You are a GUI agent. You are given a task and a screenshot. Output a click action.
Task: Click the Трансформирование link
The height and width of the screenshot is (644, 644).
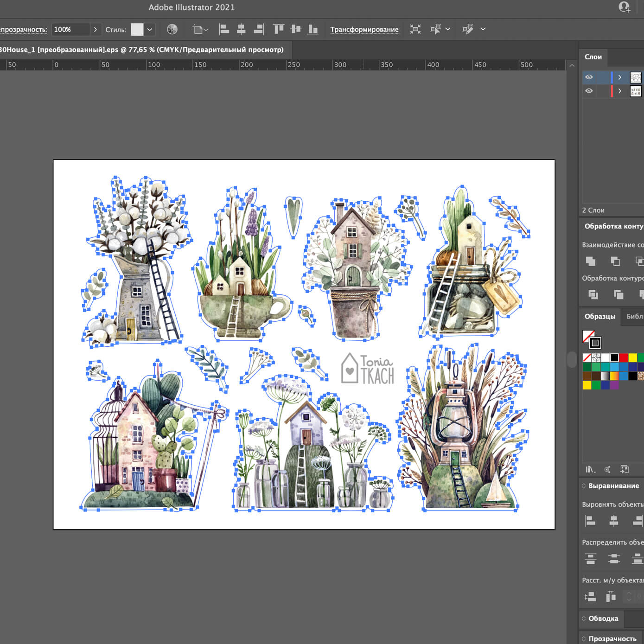[364, 29]
